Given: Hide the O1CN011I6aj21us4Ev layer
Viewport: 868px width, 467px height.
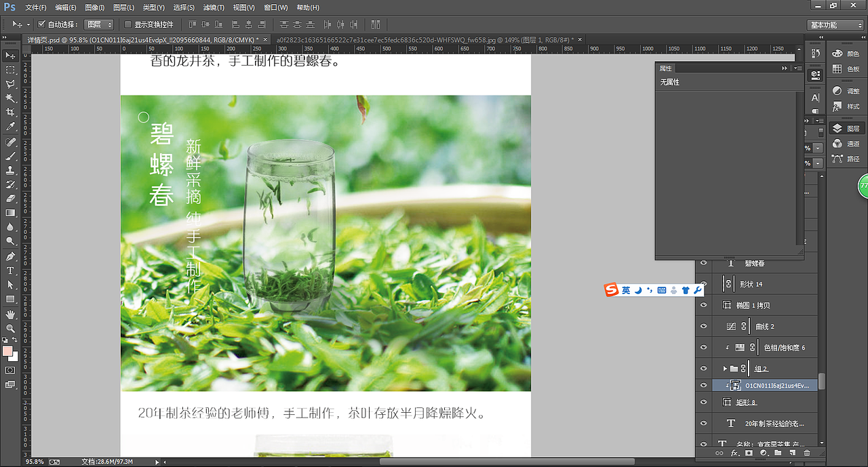Looking at the screenshot, I should (703, 385).
